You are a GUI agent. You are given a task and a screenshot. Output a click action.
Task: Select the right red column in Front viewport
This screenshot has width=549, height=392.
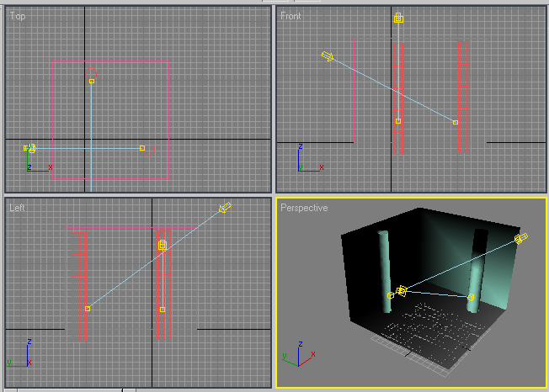click(464, 98)
